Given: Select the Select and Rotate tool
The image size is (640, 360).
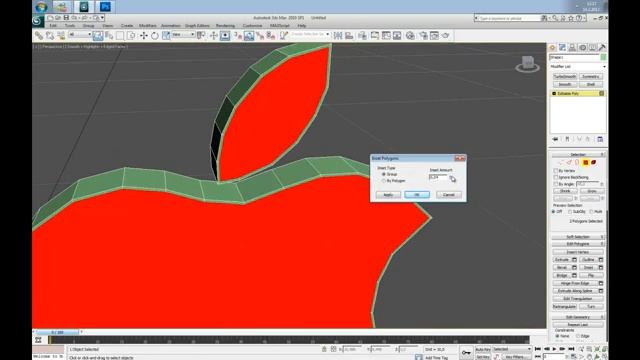Looking at the screenshot, I should pyautogui.click(x=155, y=36).
